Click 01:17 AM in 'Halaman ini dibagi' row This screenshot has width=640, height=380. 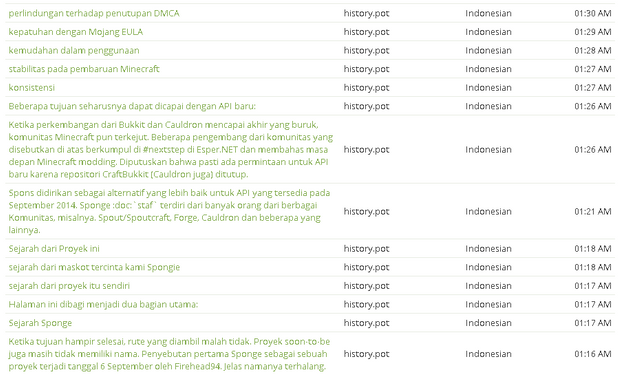pos(593,304)
